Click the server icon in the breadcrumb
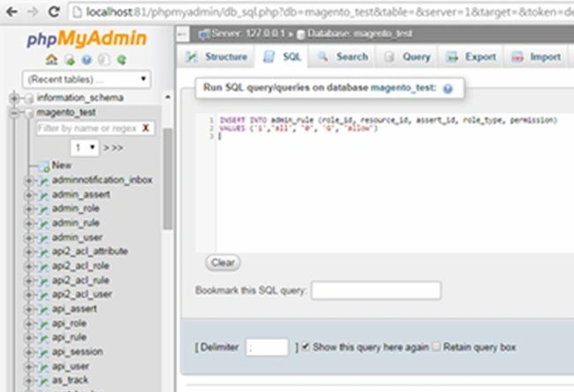 pos(203,34)
